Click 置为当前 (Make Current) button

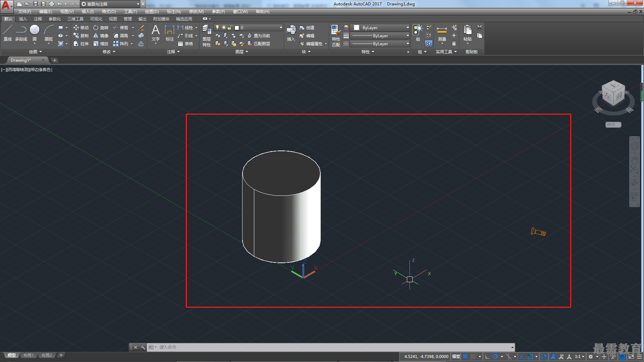[259, 36]
